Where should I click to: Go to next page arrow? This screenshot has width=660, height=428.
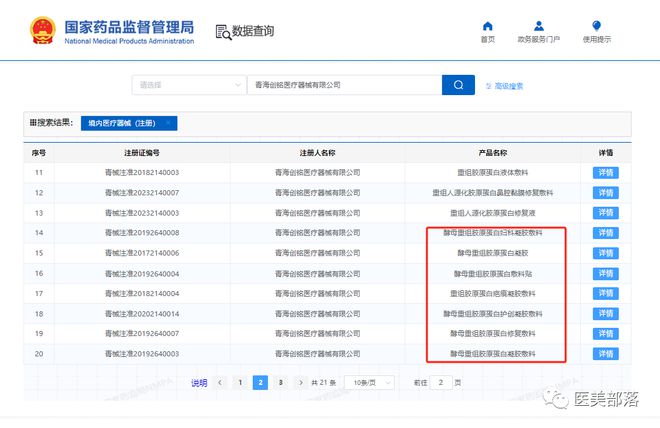pyautogui.click(x=301, y=383)
